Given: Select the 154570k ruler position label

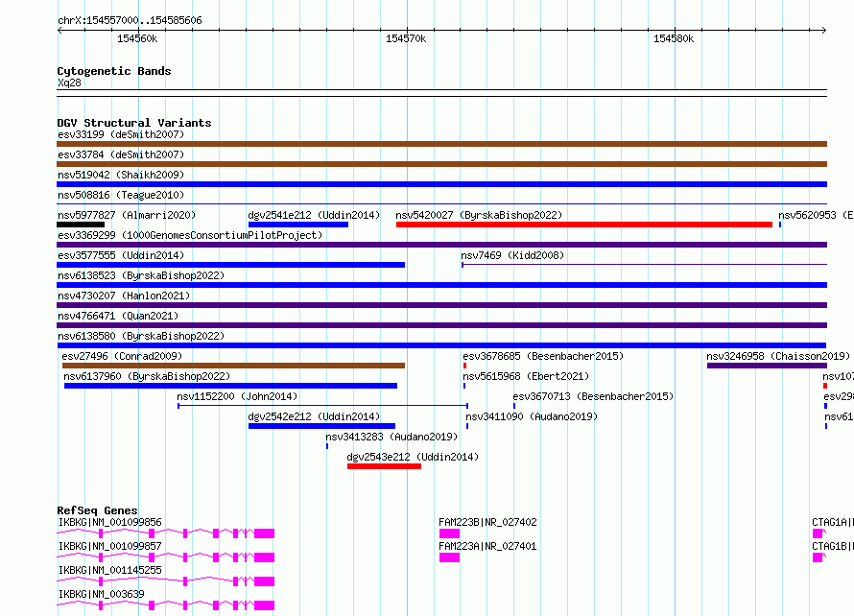Looking at the screenshot, I should coord(406,38).
